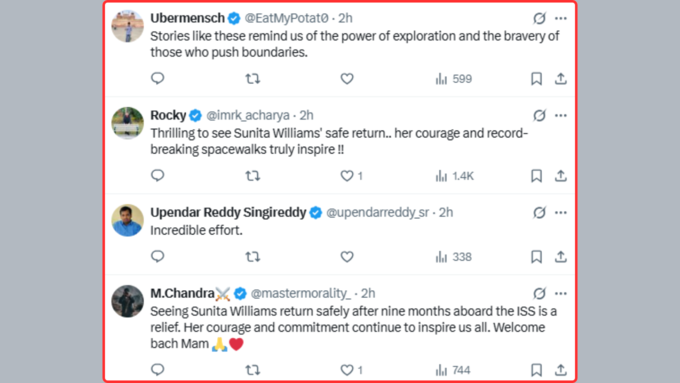Open the @EatMyPotat0 profile handle
This screenshot has height=383, width=680.
coord(286,18)
